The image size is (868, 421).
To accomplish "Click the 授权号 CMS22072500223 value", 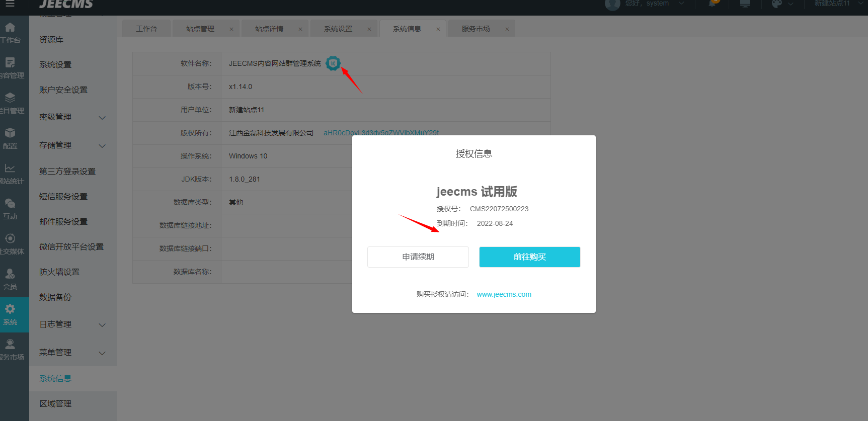I will tap(499, 209).
